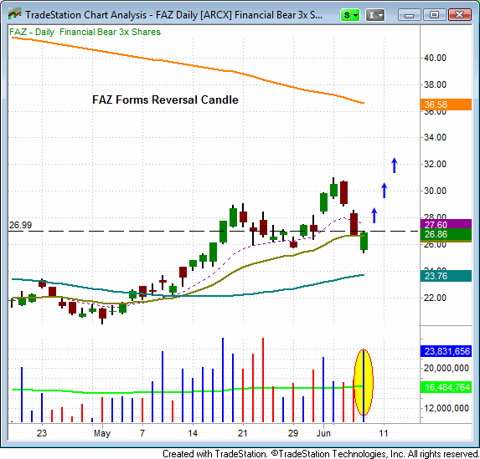Open the green S symbol-link dropdown
480x459 pixels.
[350, 15]
